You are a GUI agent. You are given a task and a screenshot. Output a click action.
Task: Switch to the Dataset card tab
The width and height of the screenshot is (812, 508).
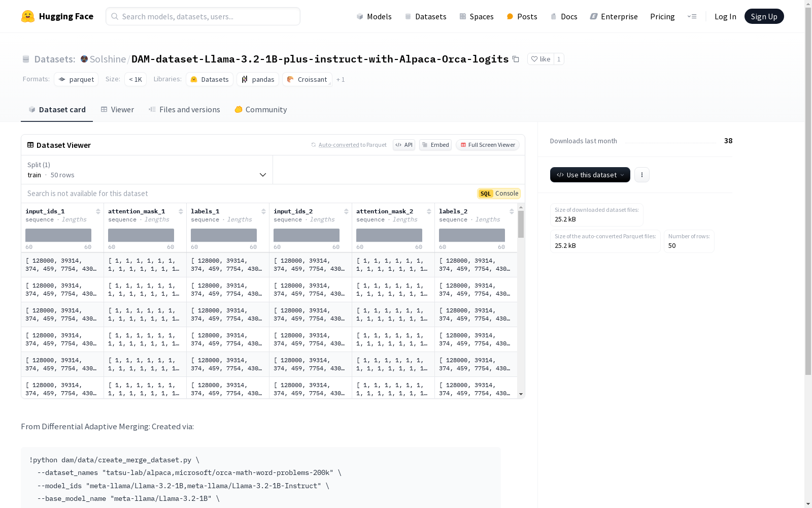(x=57, y=110)
